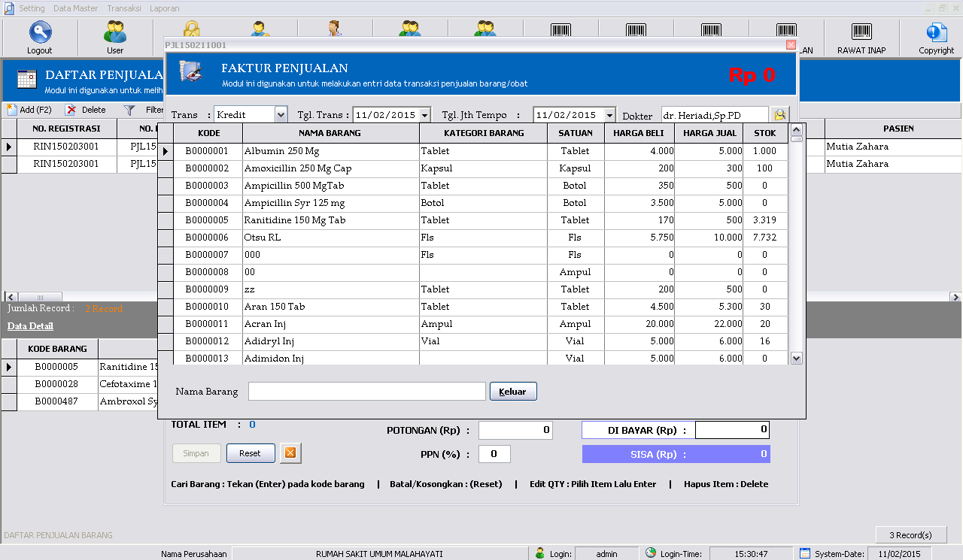Click the PPN (%) input field

coord(495,454)
